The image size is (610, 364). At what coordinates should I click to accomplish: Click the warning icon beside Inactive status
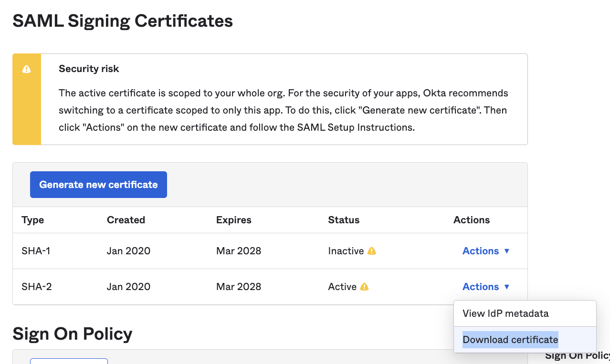pos(372,251)
